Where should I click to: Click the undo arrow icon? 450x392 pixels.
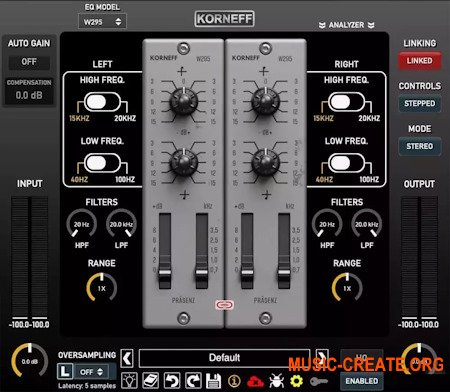[172, 380]
